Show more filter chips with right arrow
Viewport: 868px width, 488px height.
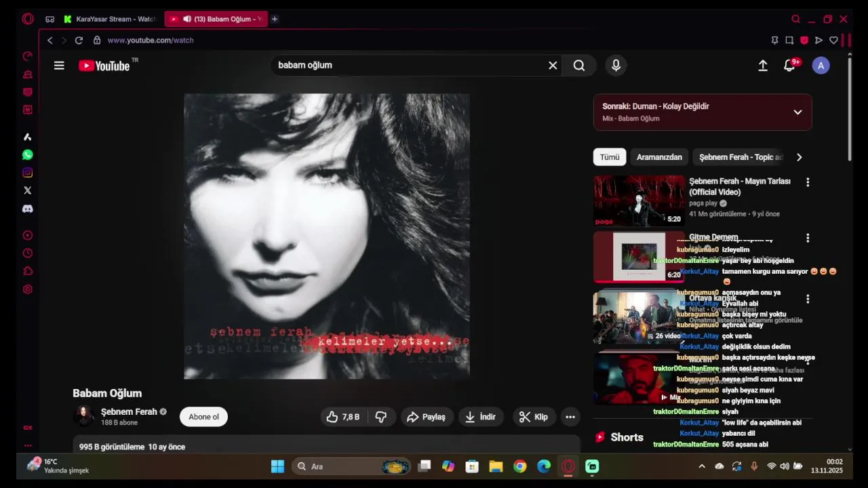(x=799, y=157)
